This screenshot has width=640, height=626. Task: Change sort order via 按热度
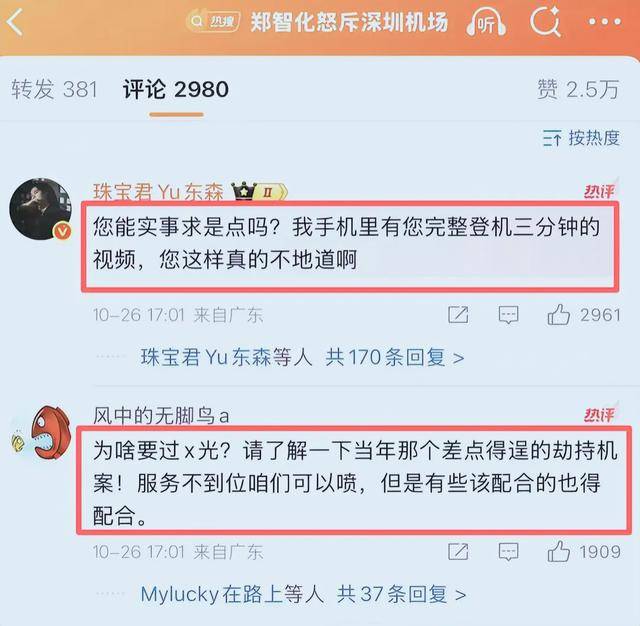tap(581, 138)
